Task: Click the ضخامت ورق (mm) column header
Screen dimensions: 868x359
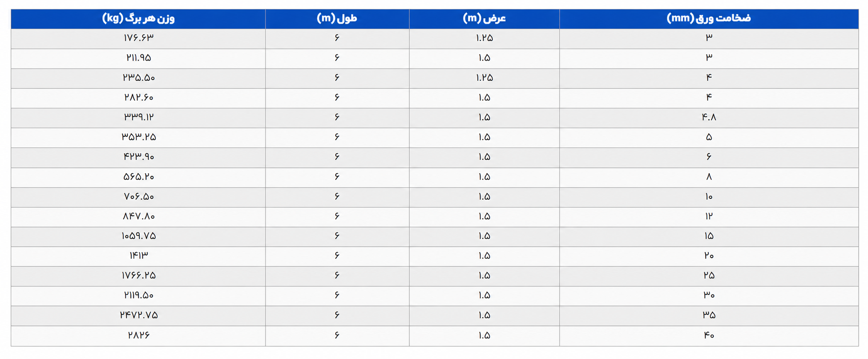Action: 709,19
